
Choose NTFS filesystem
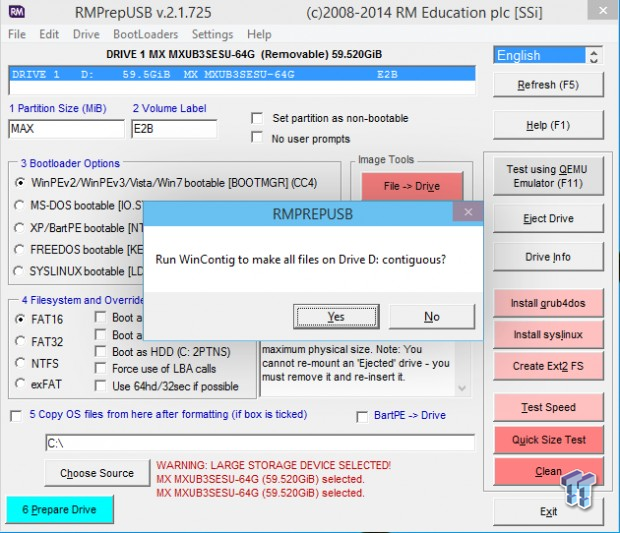pyautogui.click(x=20, y=363)
